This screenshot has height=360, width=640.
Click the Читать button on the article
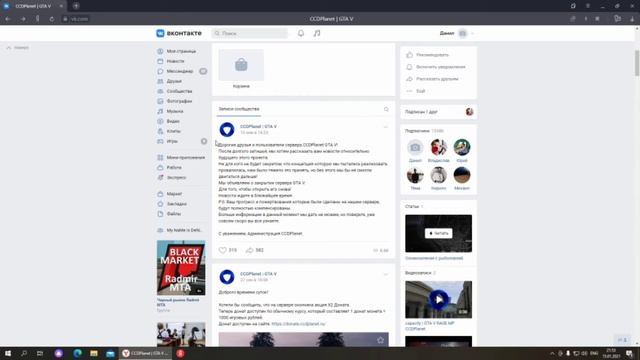(x=438, y=233)
